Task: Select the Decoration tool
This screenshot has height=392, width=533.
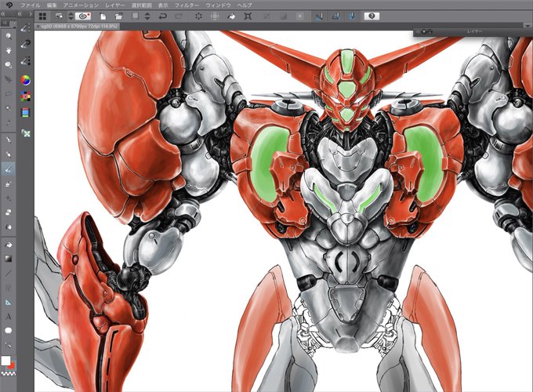Action: tap(8, 198)
